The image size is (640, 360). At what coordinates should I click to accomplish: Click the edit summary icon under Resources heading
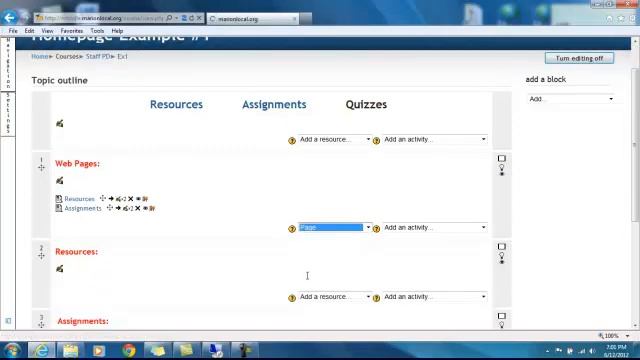pyautogui.click(x=60, y=269)
